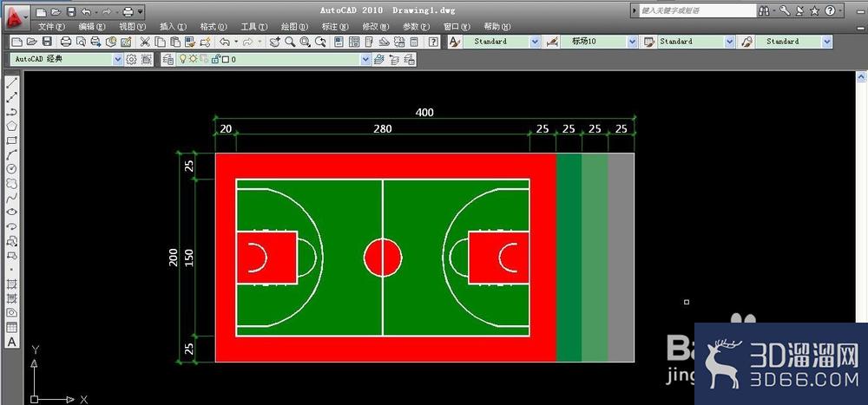Select the Table tool in draw toolbar
The image size is (868, 405).
pos(11,328)
